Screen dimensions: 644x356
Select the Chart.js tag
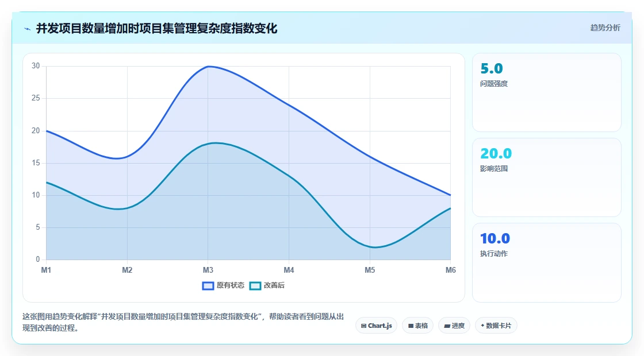coord(376,326)
